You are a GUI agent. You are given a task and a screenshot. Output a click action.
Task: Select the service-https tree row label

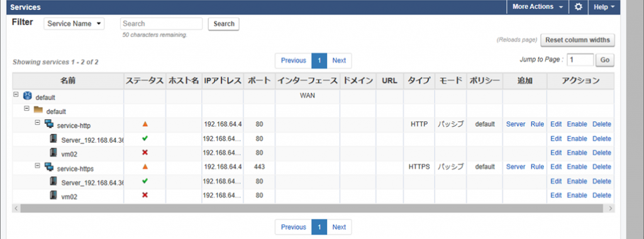75,169
